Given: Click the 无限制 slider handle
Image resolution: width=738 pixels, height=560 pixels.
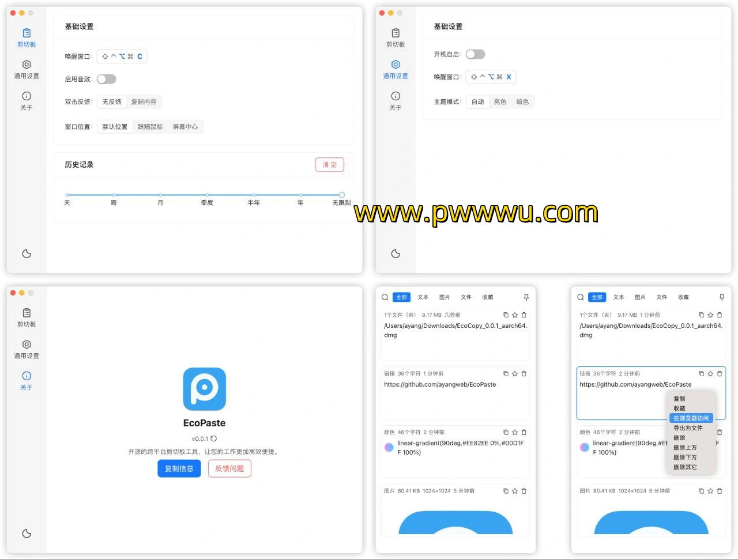Looking at the screenshot, I should pos(342,195).
